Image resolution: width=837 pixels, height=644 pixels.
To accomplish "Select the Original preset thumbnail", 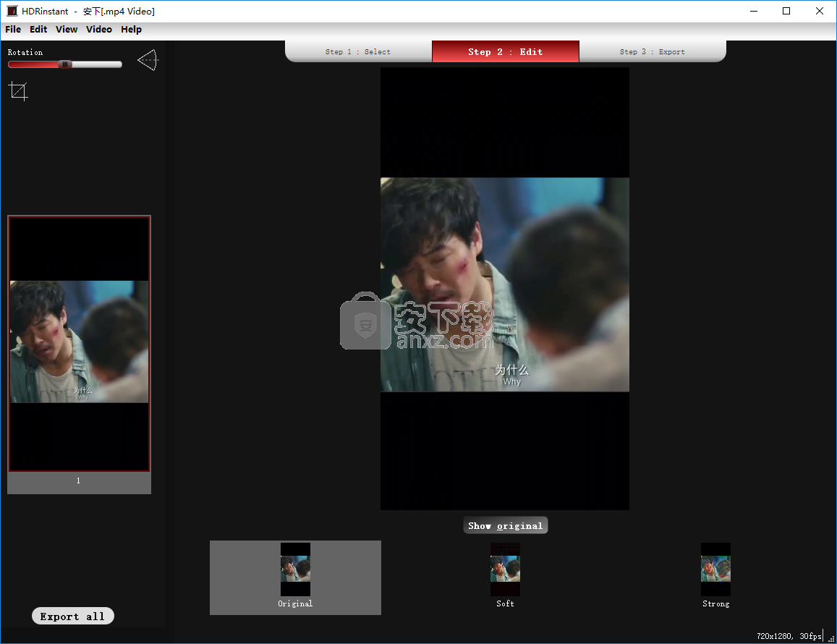I will point(295,577).
